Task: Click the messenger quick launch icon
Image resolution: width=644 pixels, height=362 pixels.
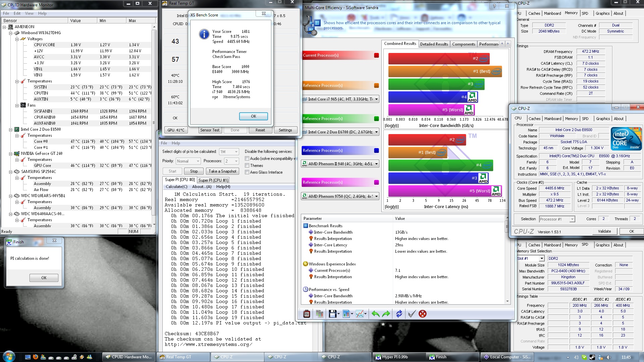Action: click(90, 357)
